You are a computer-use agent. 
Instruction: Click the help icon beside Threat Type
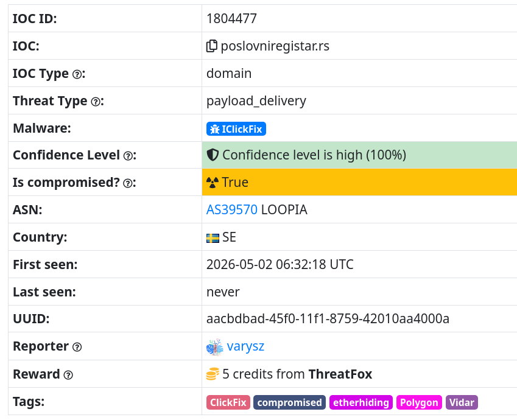click(96, 102)
